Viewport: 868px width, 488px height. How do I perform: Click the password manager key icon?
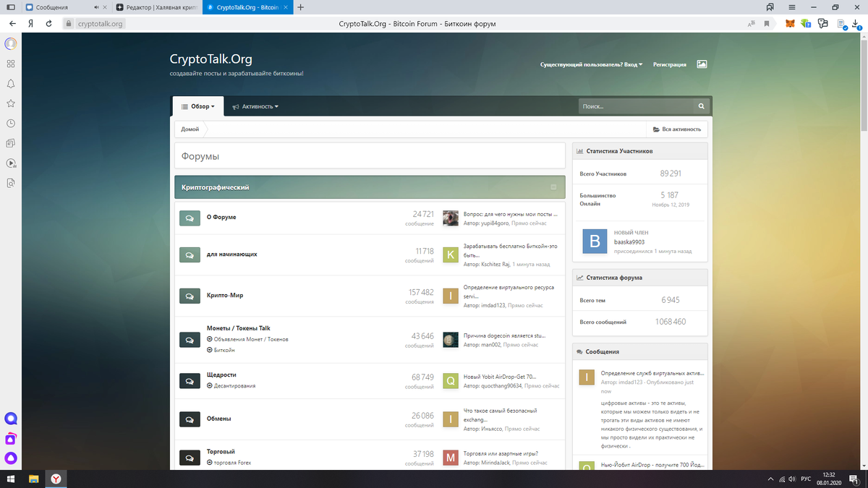coord(823,23)
